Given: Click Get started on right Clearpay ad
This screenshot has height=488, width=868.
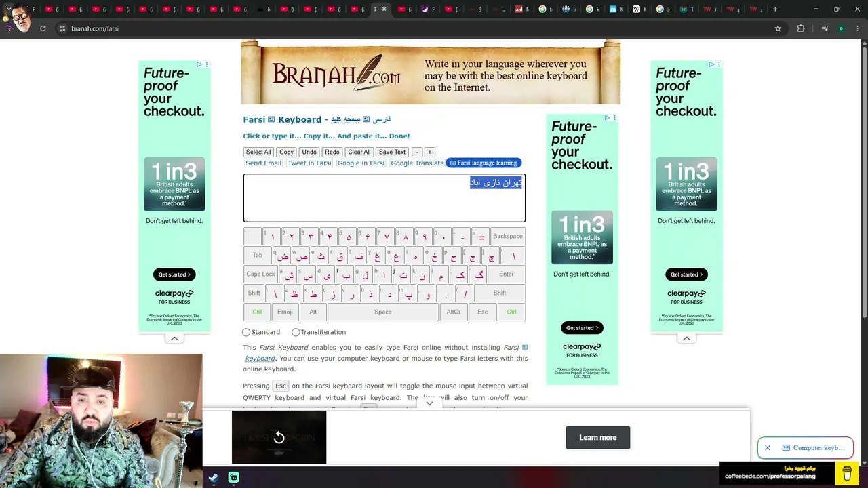Looking at the screenshot, I should pyautogui.click(x=686, y=274).
